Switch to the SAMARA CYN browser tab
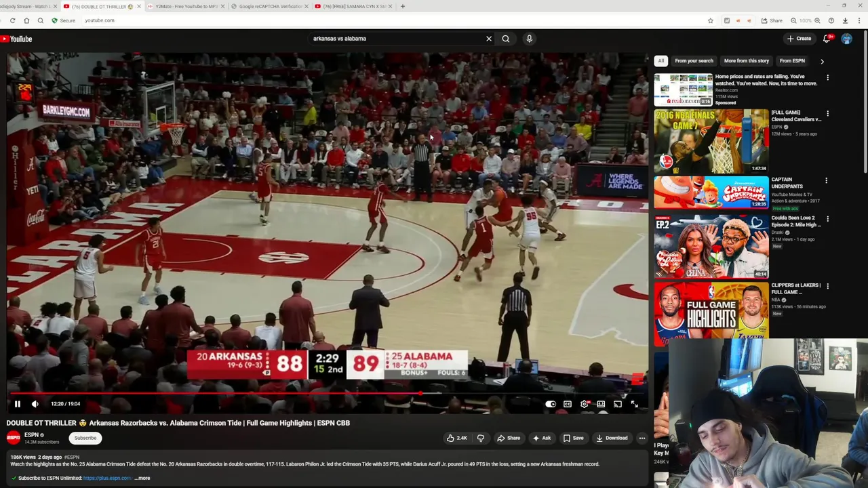 tap(354, 6)
